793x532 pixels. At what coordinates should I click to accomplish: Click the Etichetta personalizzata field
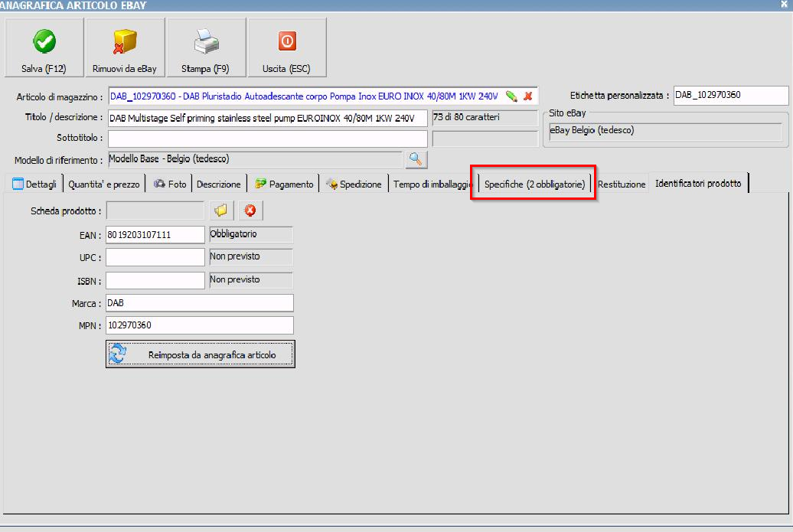(731, 95)
